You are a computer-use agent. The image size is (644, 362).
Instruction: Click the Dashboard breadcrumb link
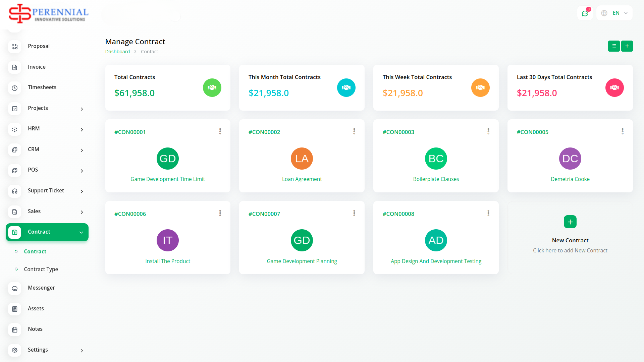click(117, 52)
